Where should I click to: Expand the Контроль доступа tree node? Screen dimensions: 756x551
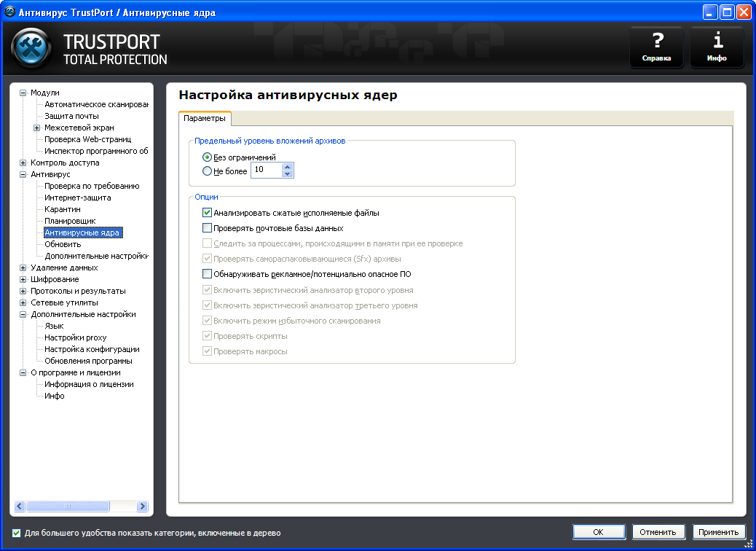pyautogui.click(x=23, y=163)
